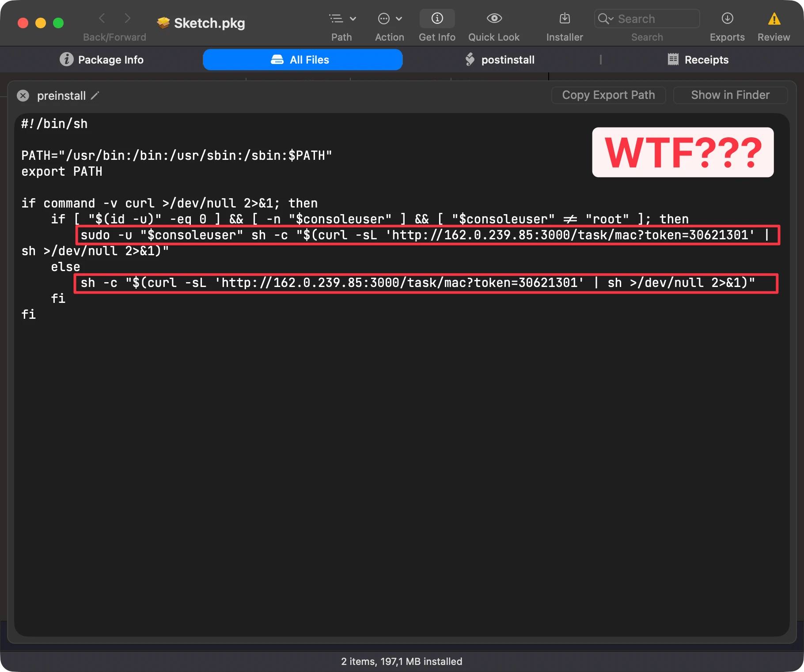Image resolution: width=804 pixels, height=672 pixels.
Task: Open the Path menu icon
Action: (342, 19)
